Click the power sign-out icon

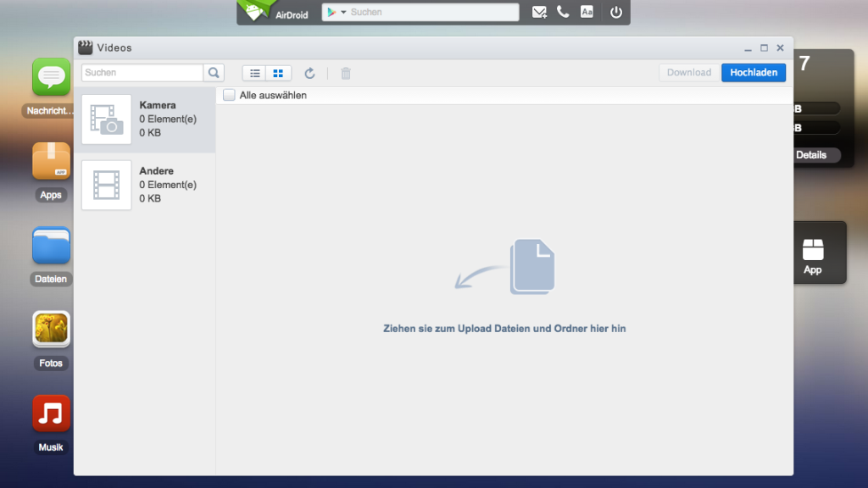(616, 12)
